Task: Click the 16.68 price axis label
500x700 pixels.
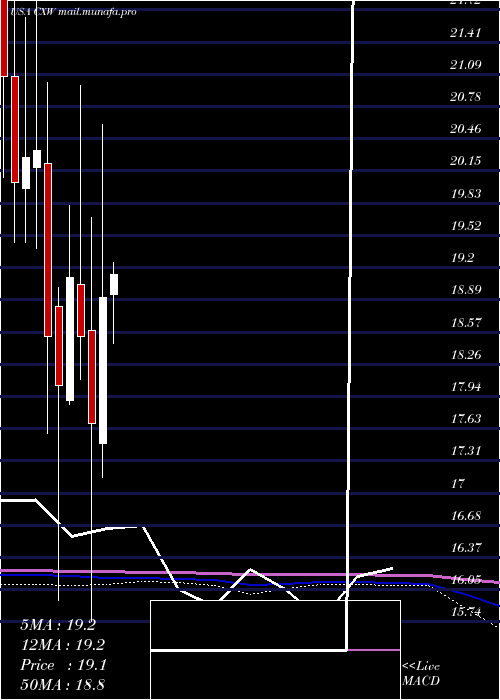Action: (466, 516)
